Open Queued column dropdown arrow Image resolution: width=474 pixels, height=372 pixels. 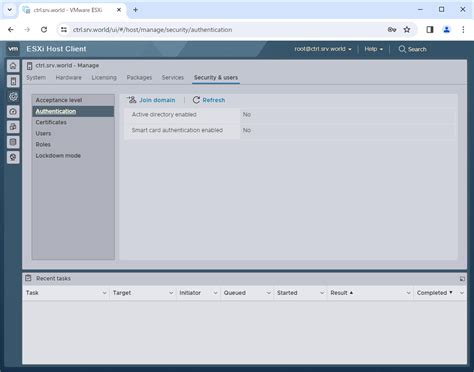coord(268,293)
